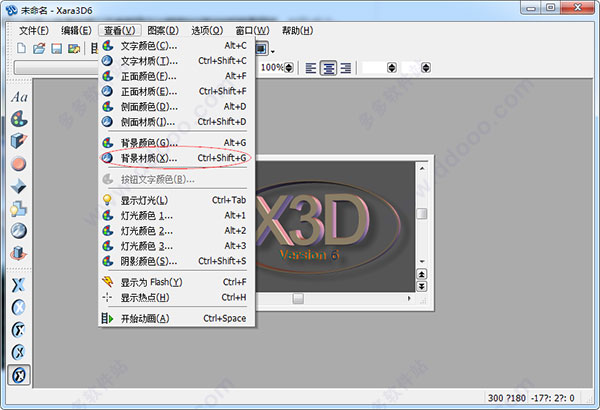Click the Export image toolbar icon
This screenshot has height=410, width=600.
[74, 48]
